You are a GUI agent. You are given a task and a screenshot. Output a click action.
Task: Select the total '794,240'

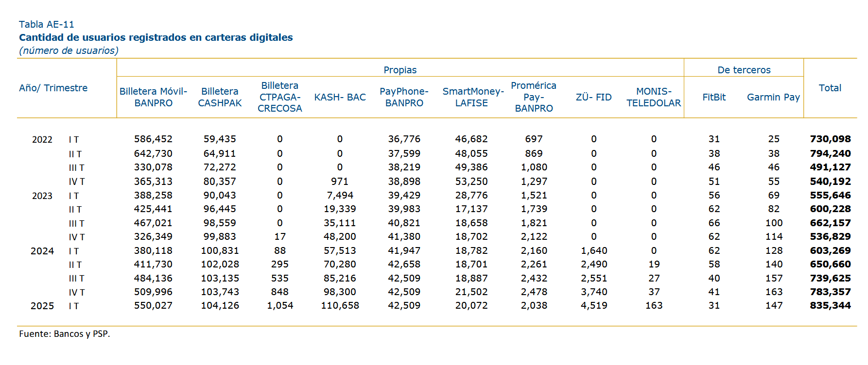[830, 154]
